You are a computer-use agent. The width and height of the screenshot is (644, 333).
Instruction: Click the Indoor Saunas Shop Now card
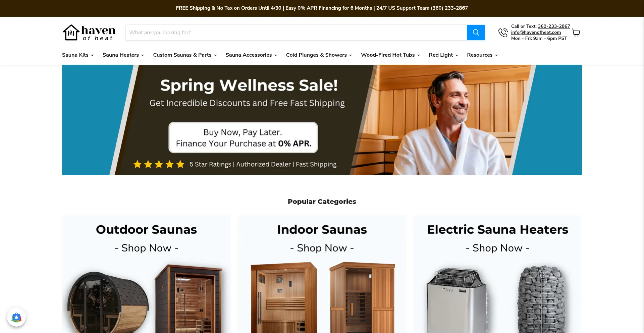[322, 274]
